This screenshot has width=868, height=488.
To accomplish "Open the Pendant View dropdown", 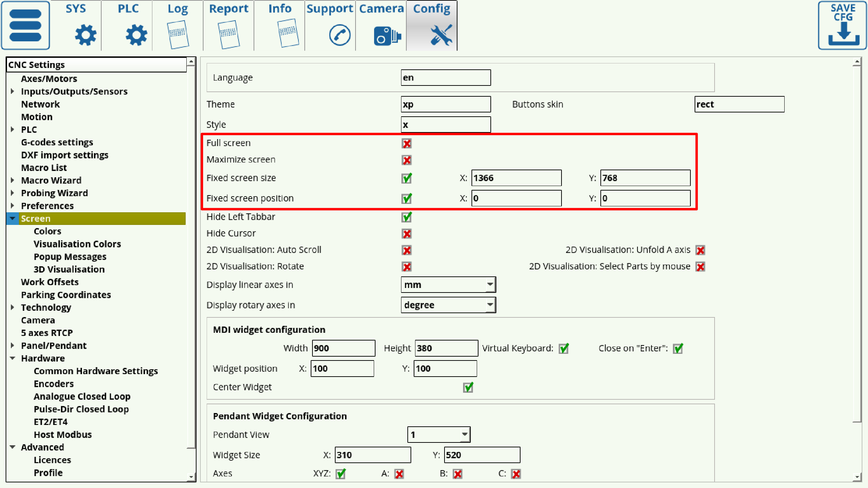I will [439, 435].
